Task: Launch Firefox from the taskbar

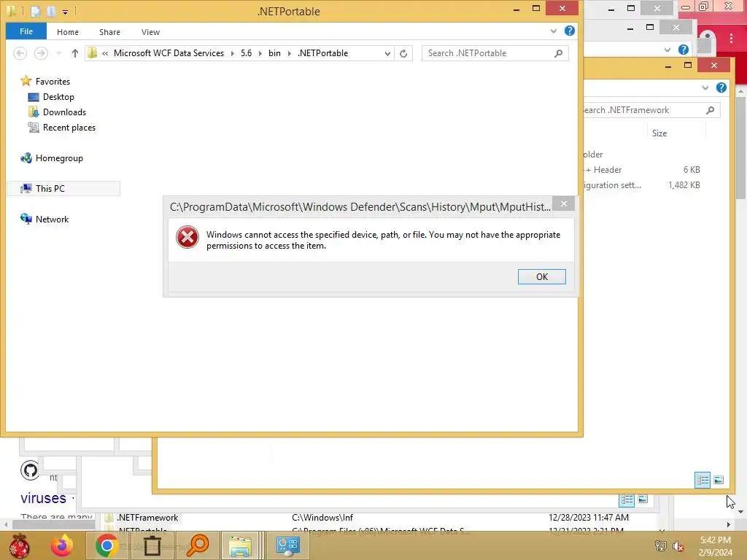Action: (x=63, y=545)
